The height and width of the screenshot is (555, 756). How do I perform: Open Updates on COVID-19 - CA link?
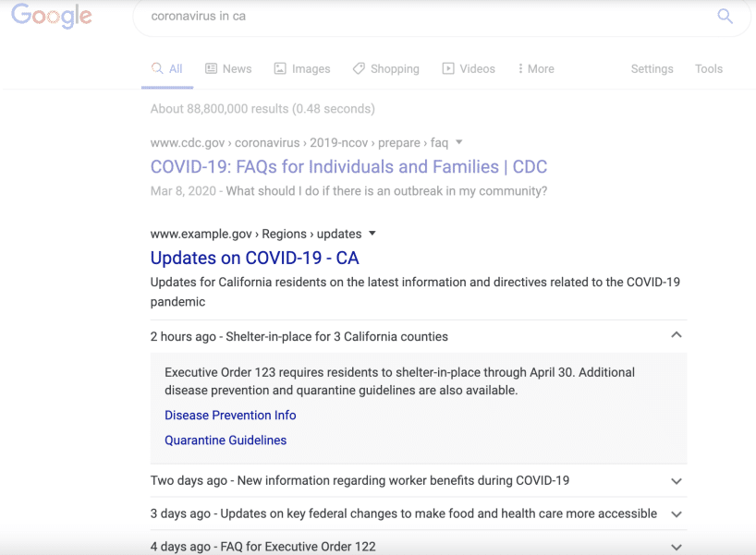[x=254, y=258]
